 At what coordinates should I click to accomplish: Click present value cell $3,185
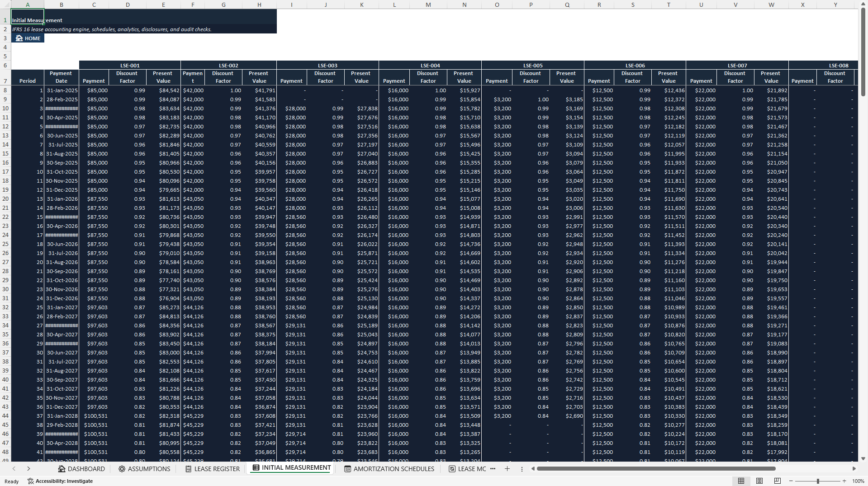coord(567,99)
